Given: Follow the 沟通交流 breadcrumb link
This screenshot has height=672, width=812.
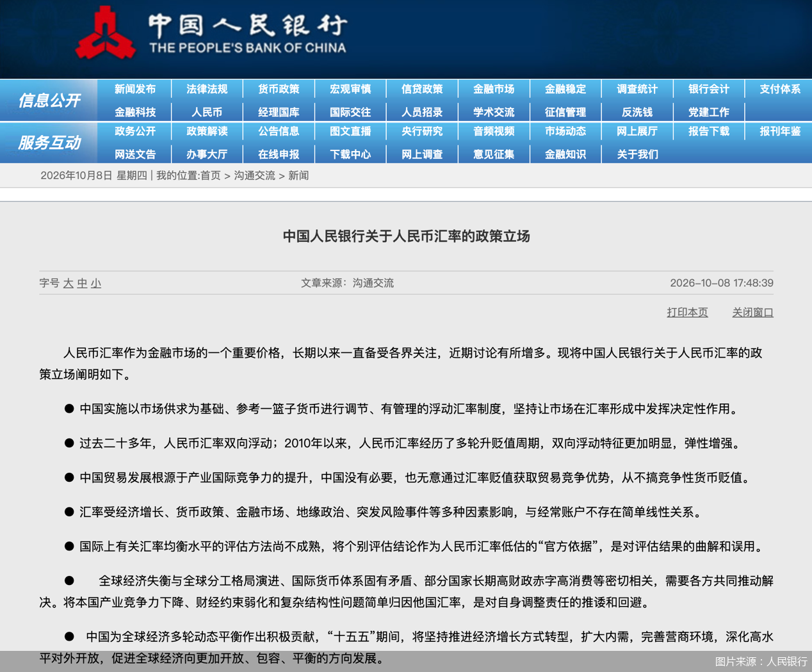Looking at the screenshot, I should (x=254, y=175).
